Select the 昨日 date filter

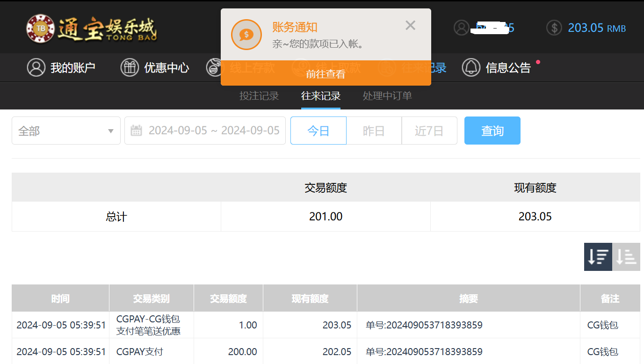[374, 131]
